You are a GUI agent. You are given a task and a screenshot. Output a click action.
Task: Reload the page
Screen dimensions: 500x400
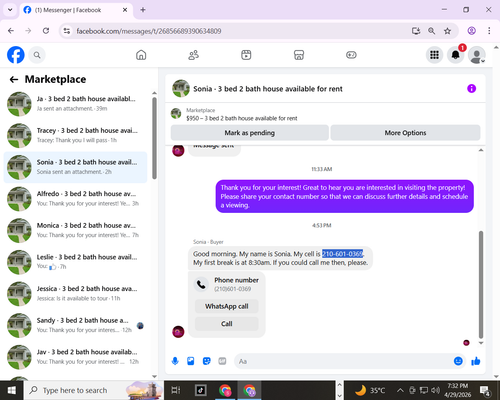point(46,31)
